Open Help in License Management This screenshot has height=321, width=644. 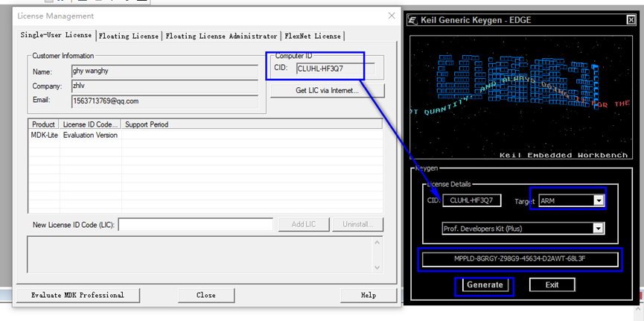click(x=369, y=295)
